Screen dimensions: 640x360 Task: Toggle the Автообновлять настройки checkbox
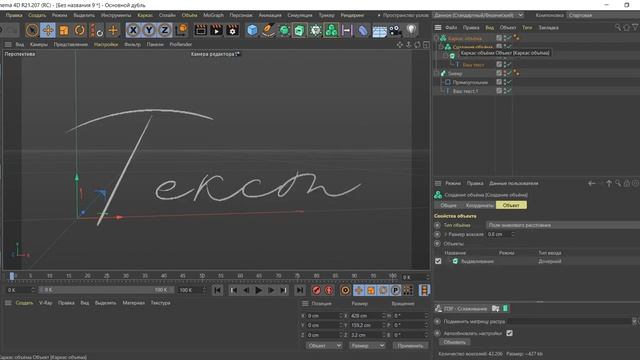click(x=509, y=333)
